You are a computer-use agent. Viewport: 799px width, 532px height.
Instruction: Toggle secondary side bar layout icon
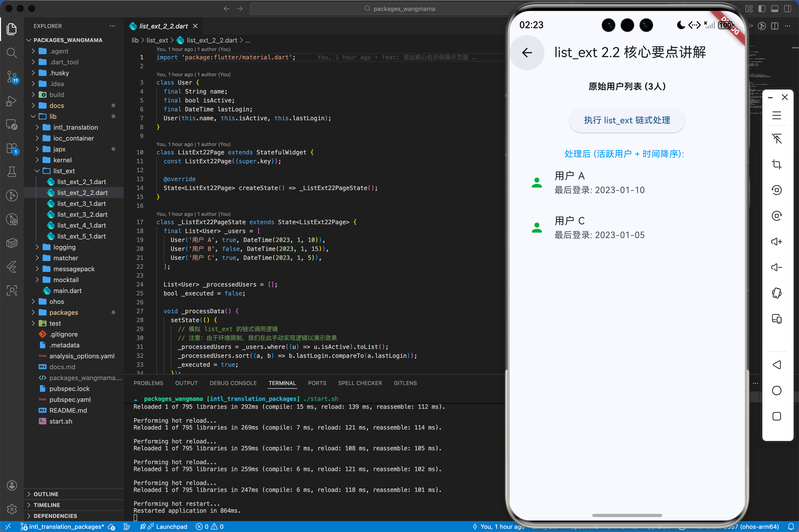(788, 9)
